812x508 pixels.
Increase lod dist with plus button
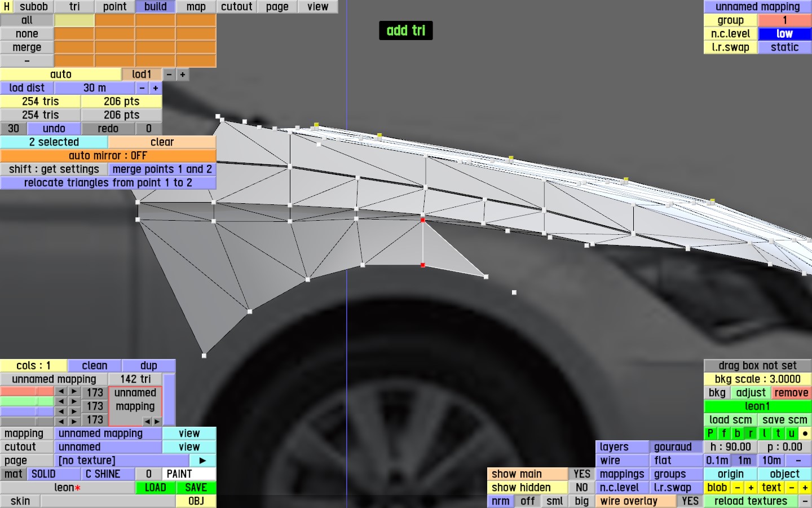click(x=156, y=88)
